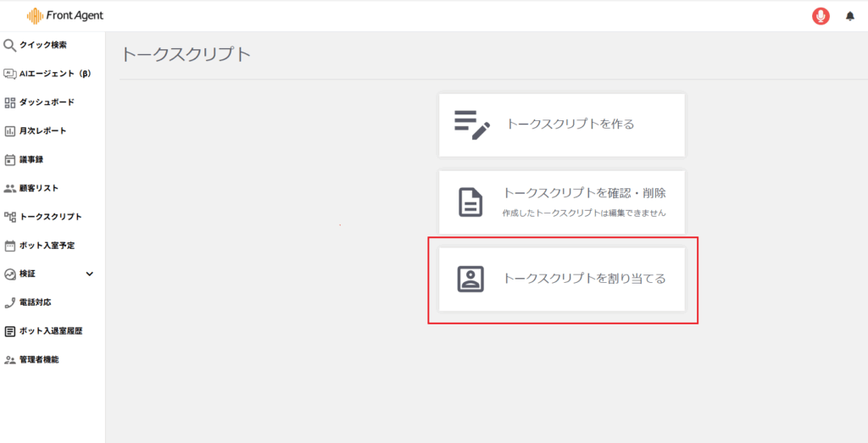
Task: Click the AI agent sidebar icon
Action: tap(10, 74)
